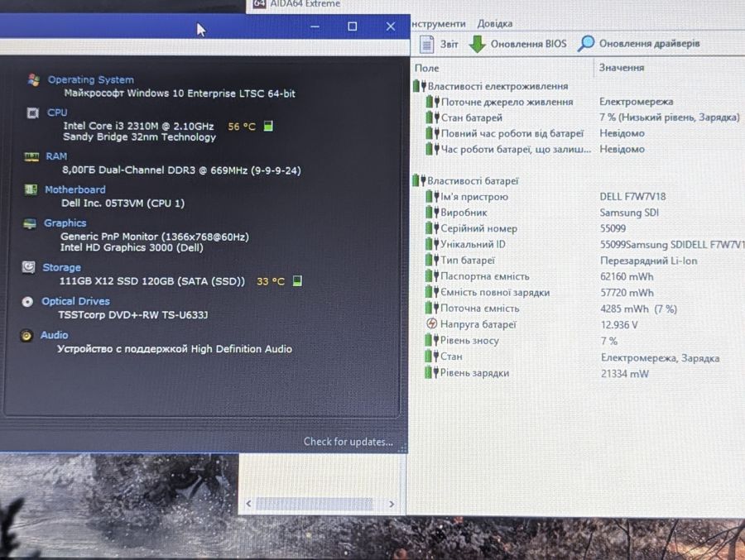Click the driver update magnifier icon
Image resolution: width=745 pixels, height=560 pixels.
(x=585, y=43)
